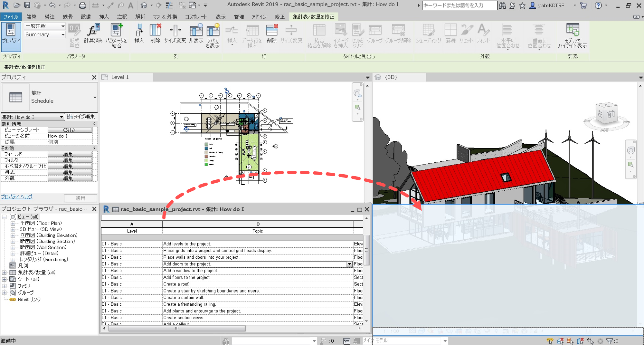Expand Schedules/Quantities node in project browser
Screen dimensions: 644x345
click(4, 273)
